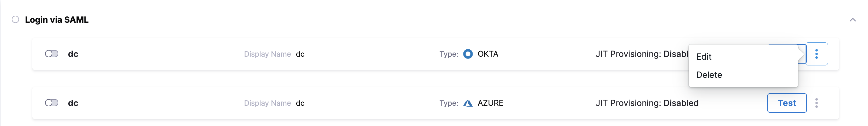Click the bold dc name in the OKTA row
Viewport: 868px width, 126px height.
click(x=73, y=54)
